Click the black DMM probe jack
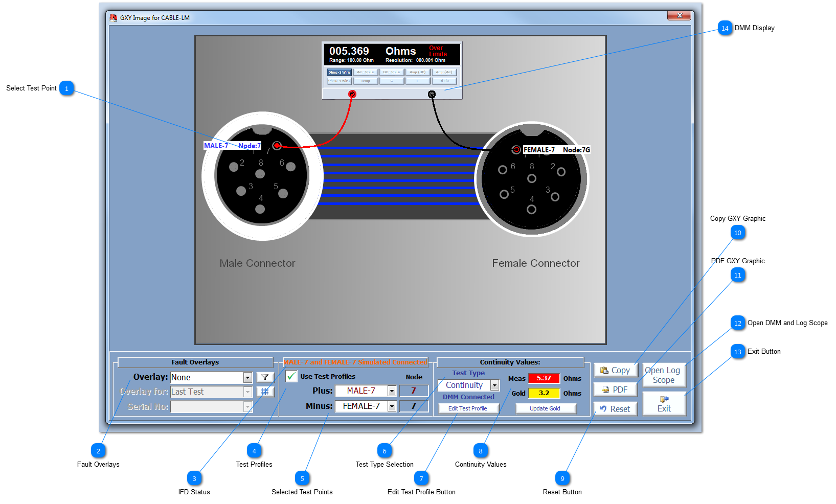This screenshot has height=504, width=836. click(432, 94)
